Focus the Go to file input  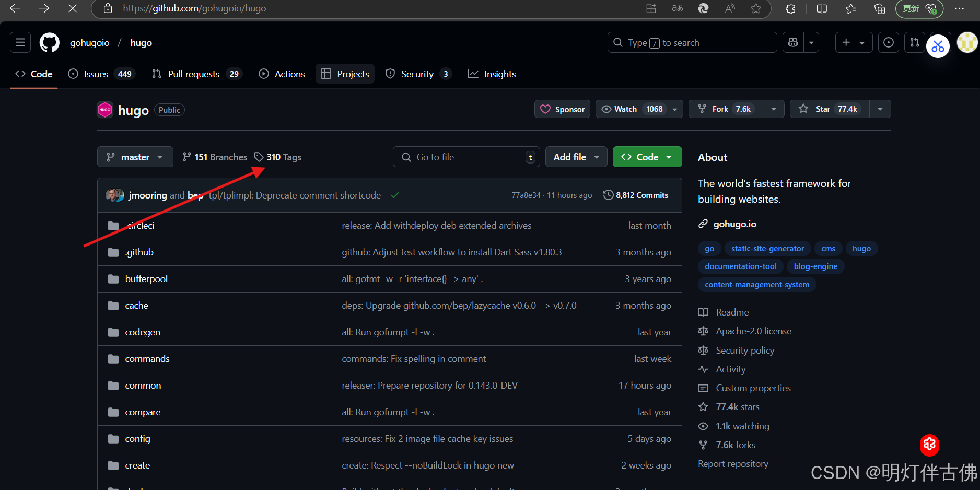click(x=466, y=157)
